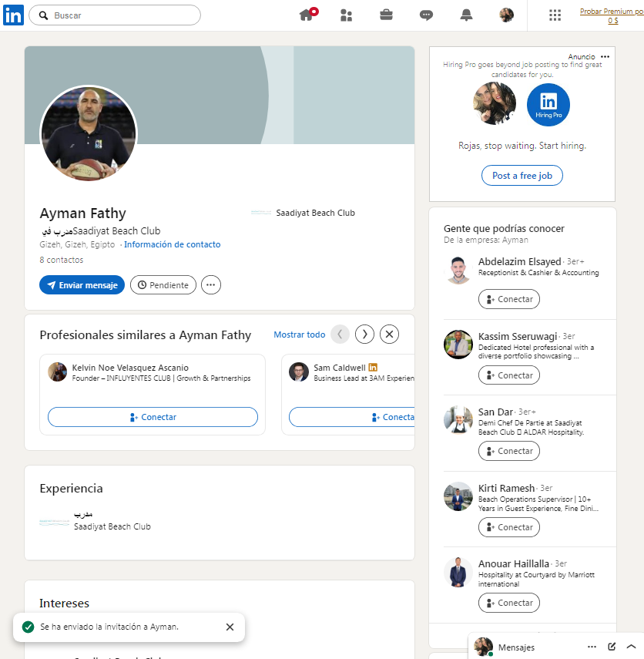Go to previous similar professionals arrow
This screenshot has width=644, height=659.
click(340, 335)
